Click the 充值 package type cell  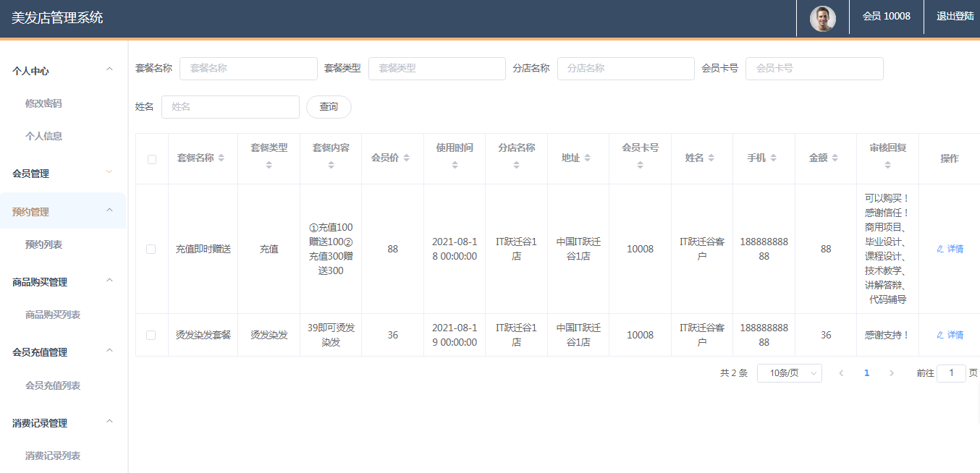[x=269, y=249]
